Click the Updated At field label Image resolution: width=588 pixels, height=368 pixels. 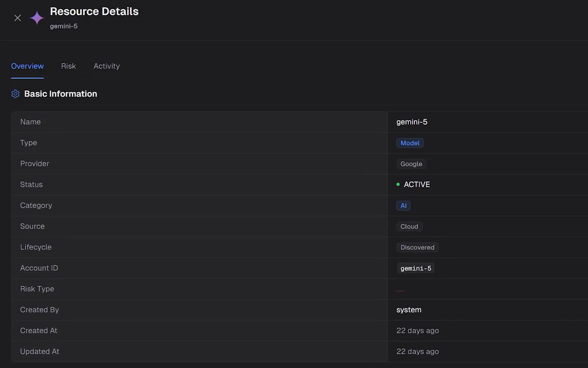pyautogui.click(x=39, y=352)
